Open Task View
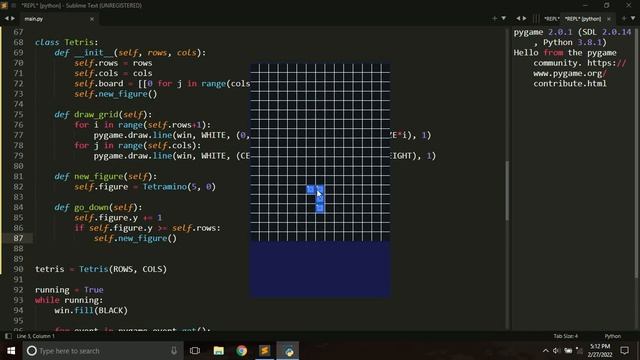This screenshot has width=640, height=360. click(x=195, y=351)
